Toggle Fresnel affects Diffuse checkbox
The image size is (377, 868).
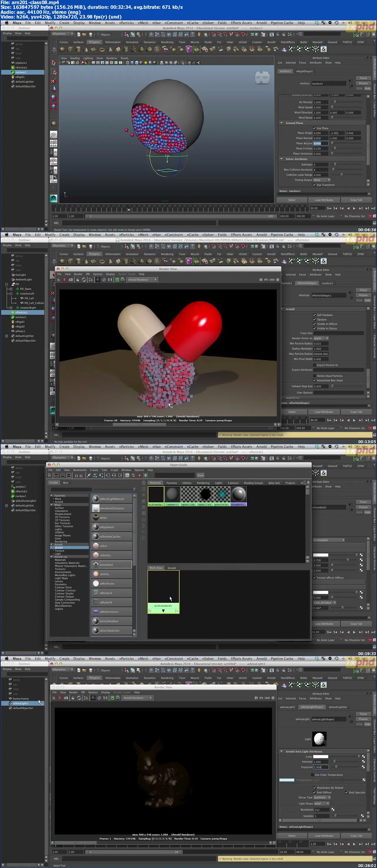click(314, 578)
